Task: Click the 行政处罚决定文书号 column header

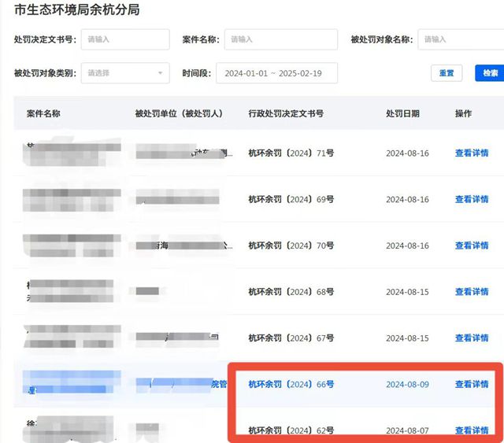Action: 286,113
